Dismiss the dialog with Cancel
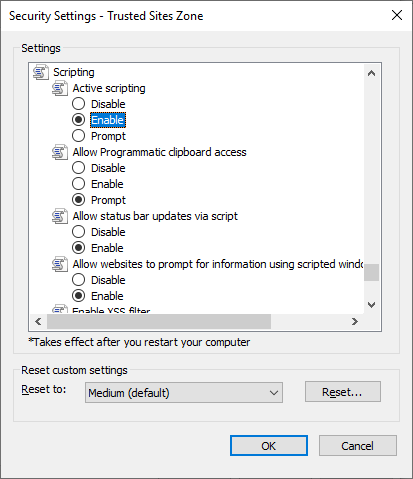The width and height of the screenshot is (413, 479). [358, 446]
